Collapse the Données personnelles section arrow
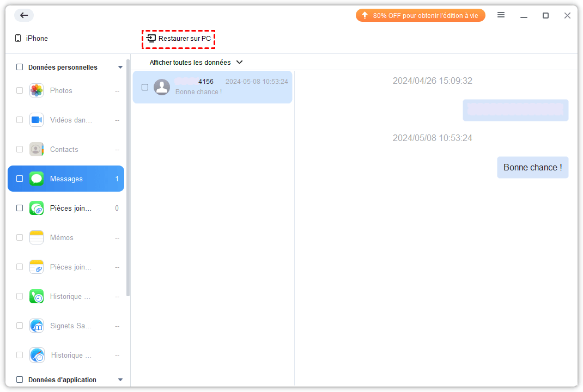The height and width of the screenshot is (392, 583). click(x=120, y=68)
